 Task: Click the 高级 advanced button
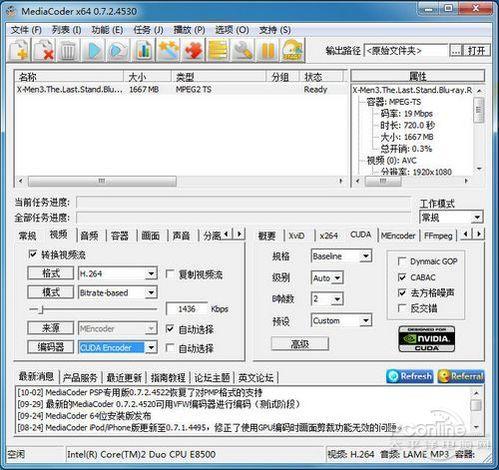click(300, 344)
